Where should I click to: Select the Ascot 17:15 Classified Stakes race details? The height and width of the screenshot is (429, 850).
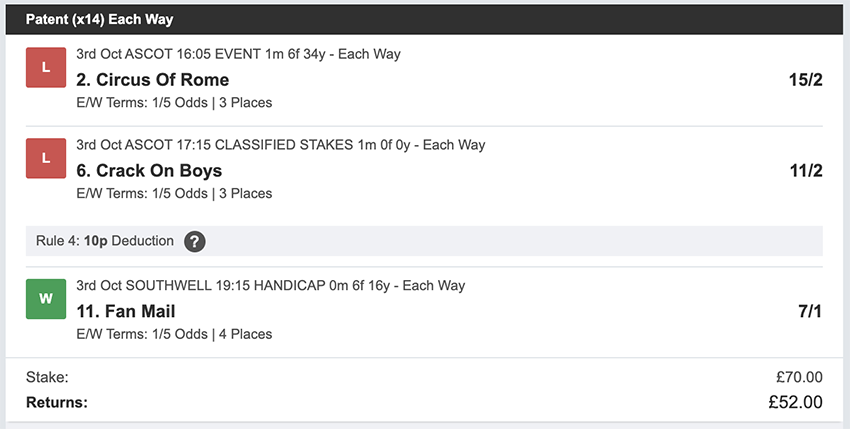(x=280, y=145)
